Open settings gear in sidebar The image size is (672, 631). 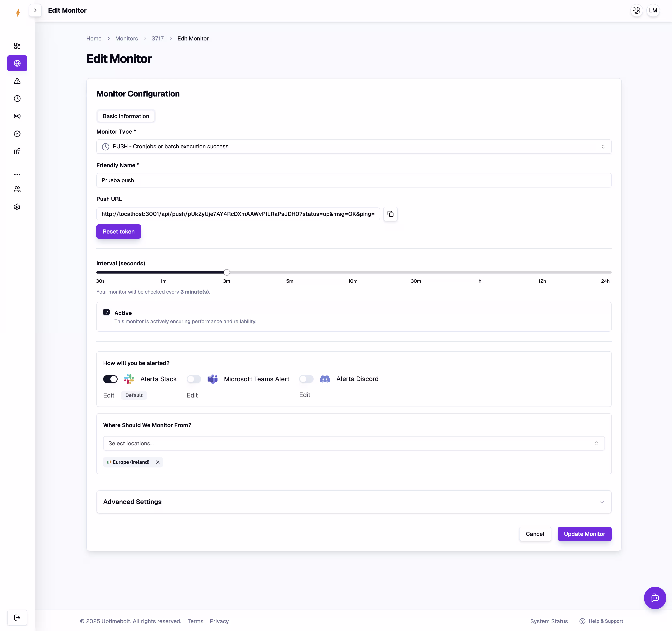pos(17,207)
